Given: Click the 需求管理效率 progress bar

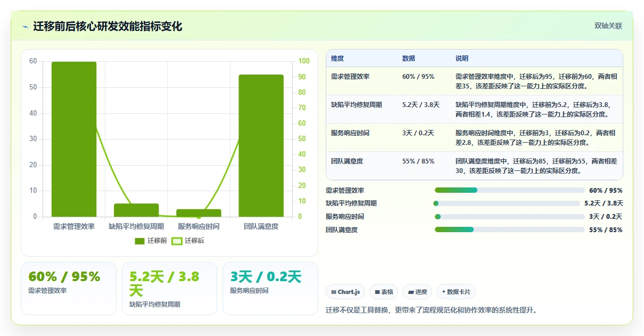Looking at the screenshot, I should (x=510, y=190).
